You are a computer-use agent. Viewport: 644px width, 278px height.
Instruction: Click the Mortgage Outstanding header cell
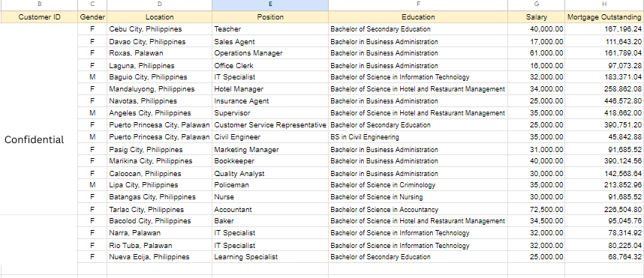point(604,16)
